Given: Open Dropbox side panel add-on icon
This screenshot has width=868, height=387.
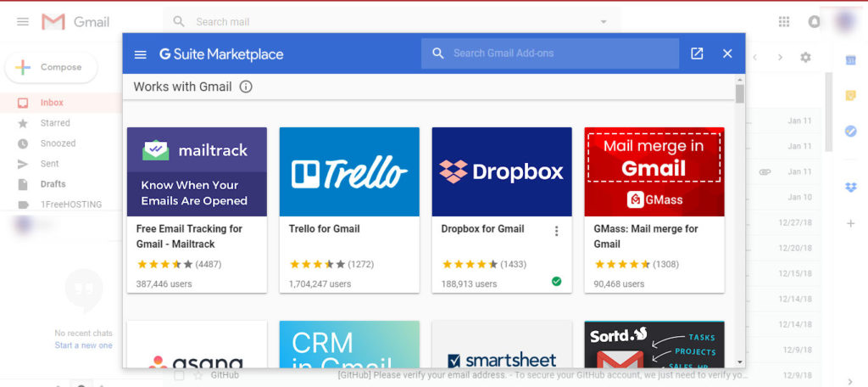Looking at the screenshot, I should 851,188.
